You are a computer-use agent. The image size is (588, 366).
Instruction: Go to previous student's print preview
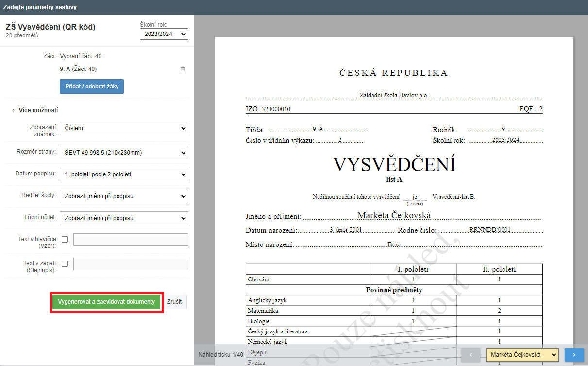[x=470, y=355]
